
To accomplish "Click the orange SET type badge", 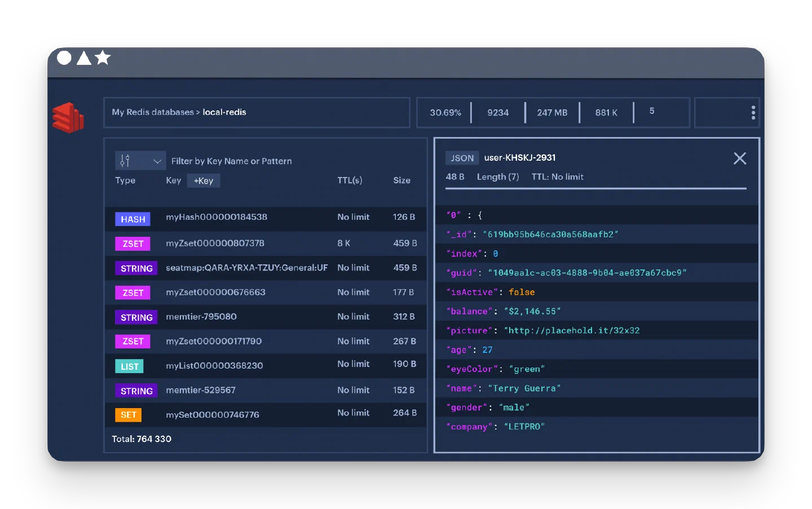I will (129, 415).
